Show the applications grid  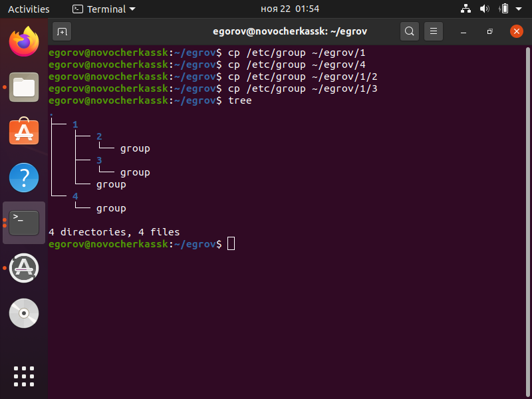(x=24, y=376)
